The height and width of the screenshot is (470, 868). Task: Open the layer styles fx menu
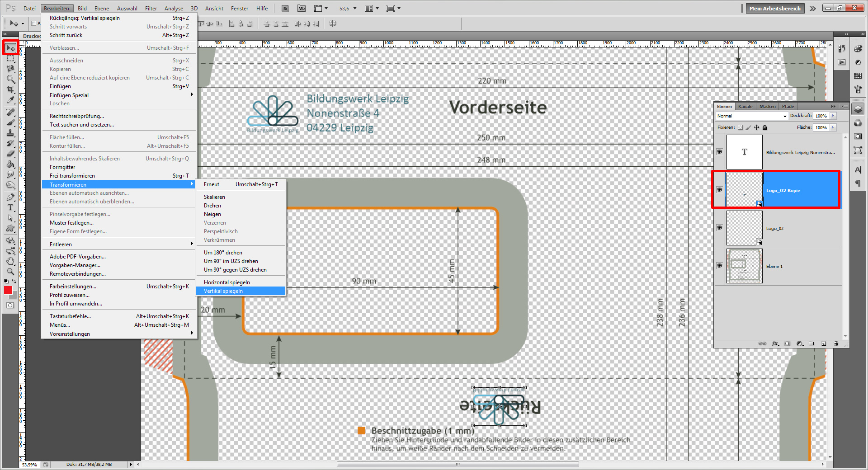[x=775, y=343]
